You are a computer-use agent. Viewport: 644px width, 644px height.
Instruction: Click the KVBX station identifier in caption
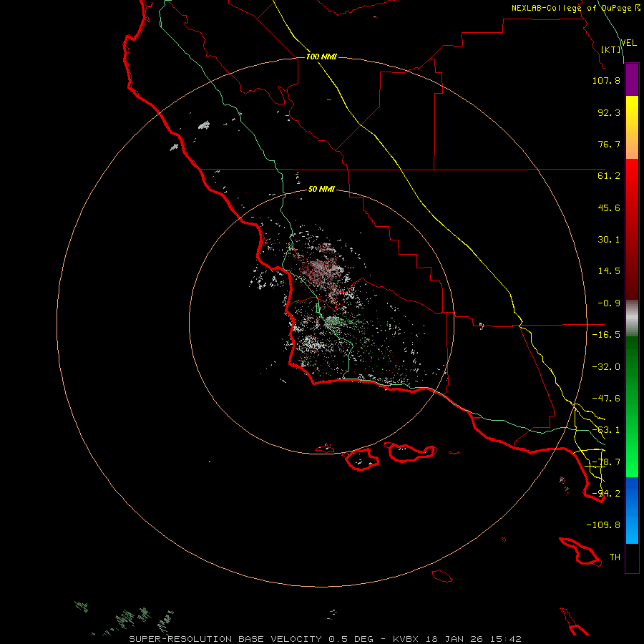tap(406, 639)
